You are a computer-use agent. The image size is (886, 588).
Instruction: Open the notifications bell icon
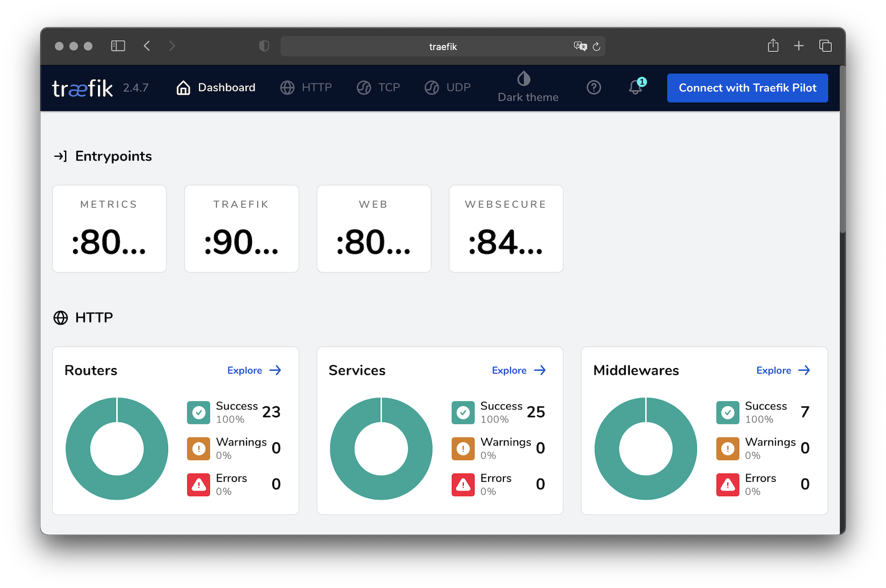pos(636,87)
